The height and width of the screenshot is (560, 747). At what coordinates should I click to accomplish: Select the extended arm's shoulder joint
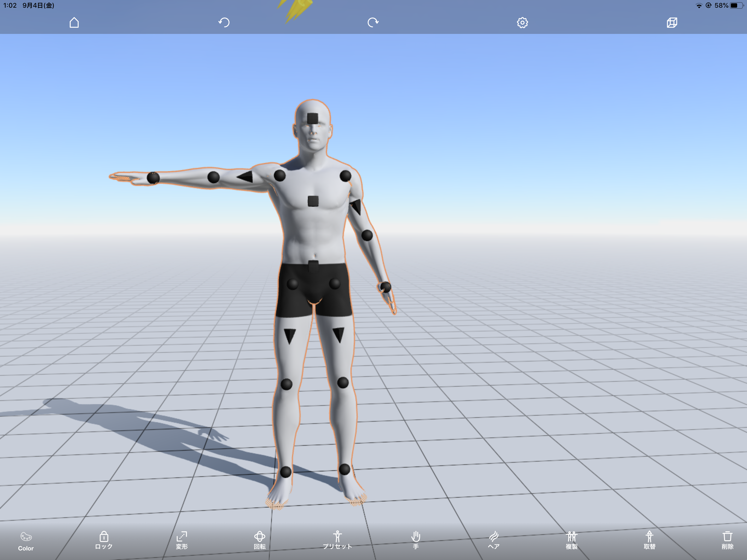point(280,176)
